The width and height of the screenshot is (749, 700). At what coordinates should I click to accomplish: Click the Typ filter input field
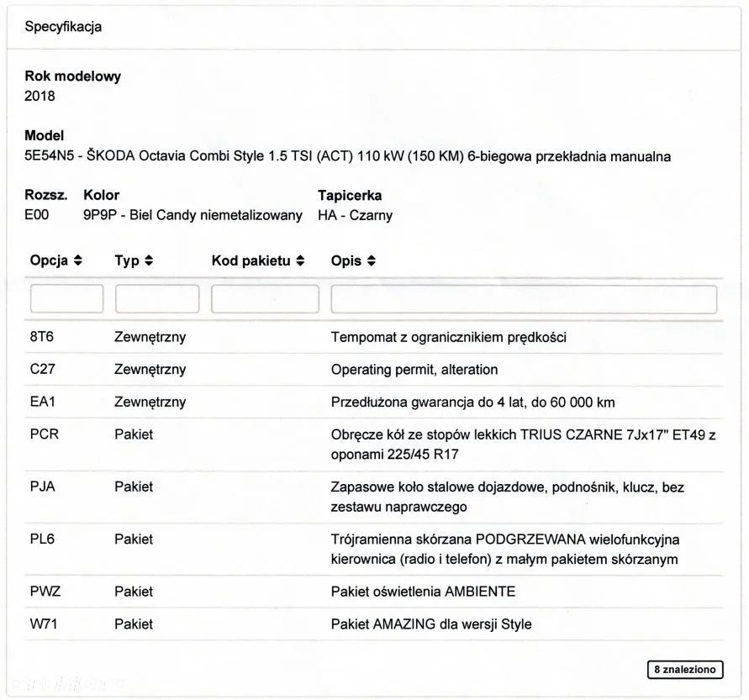tap(157, 299)
